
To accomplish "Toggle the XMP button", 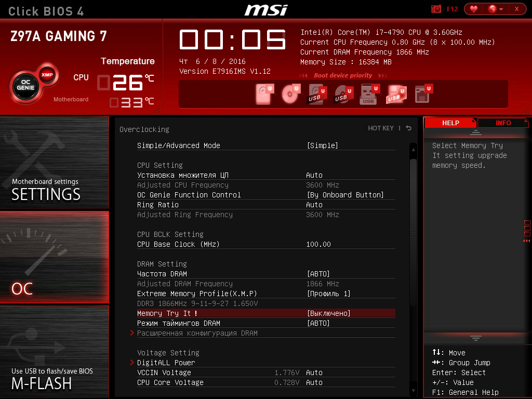I will (x=47, y=75).
